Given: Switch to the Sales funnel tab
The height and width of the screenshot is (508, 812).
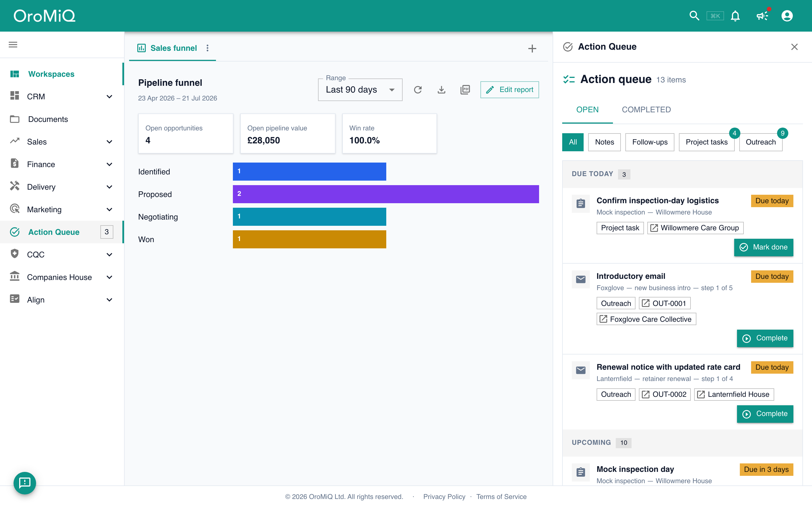Looking at the screenshot, I should pyautogui.click(x=173, y=48).
